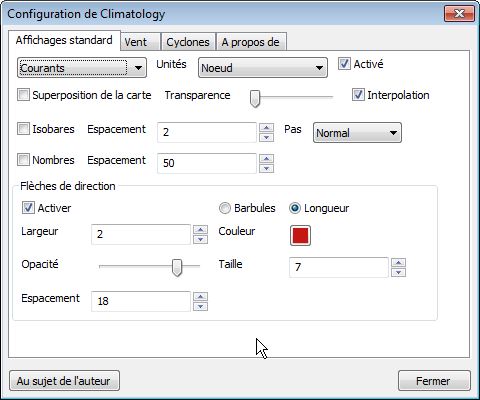
Task: Switch to the Vent tab
Action: (x=140, y=42)
